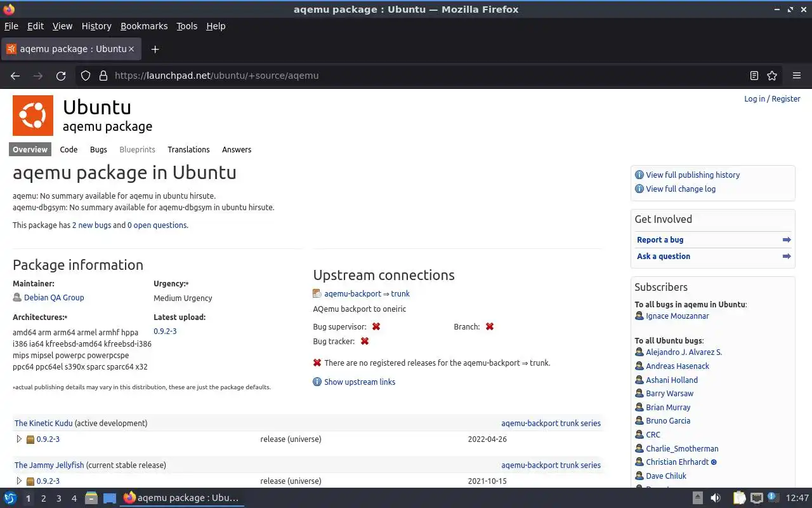The height and width of the screenshot is (508, 812).
Task: Open subscriber Christian Ehrhardt link
Action: point(678,462)
